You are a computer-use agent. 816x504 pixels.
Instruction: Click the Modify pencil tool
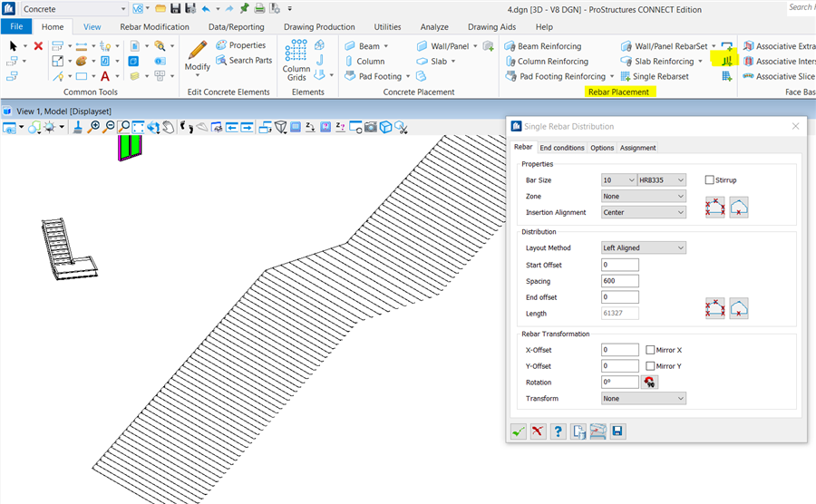pos(197,56)
